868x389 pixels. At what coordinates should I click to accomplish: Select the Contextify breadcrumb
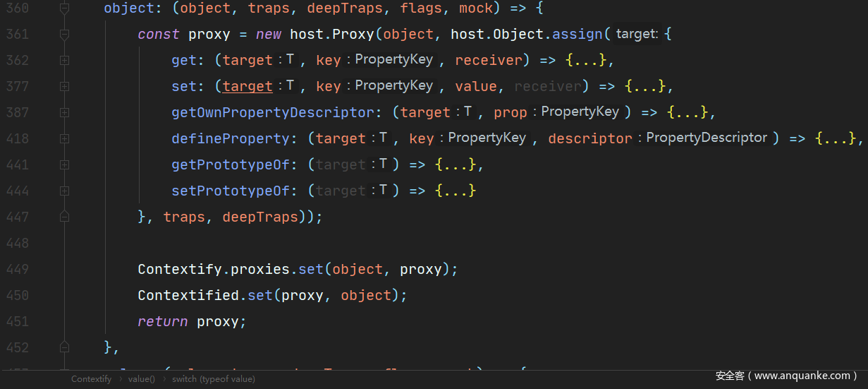pos(91,379)
